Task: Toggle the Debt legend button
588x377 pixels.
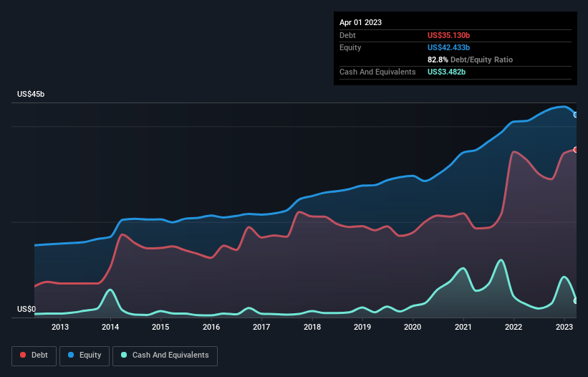Action: 34,355
